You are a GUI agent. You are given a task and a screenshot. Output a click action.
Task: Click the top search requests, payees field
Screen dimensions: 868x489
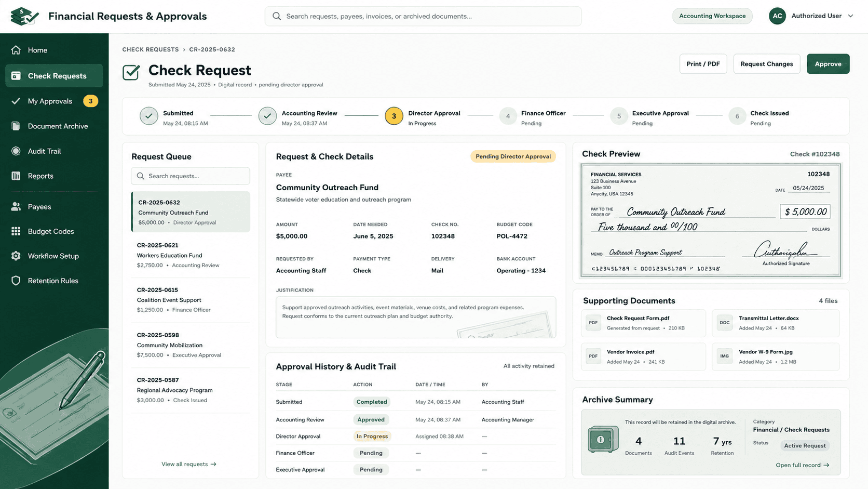tap(423, 16)
